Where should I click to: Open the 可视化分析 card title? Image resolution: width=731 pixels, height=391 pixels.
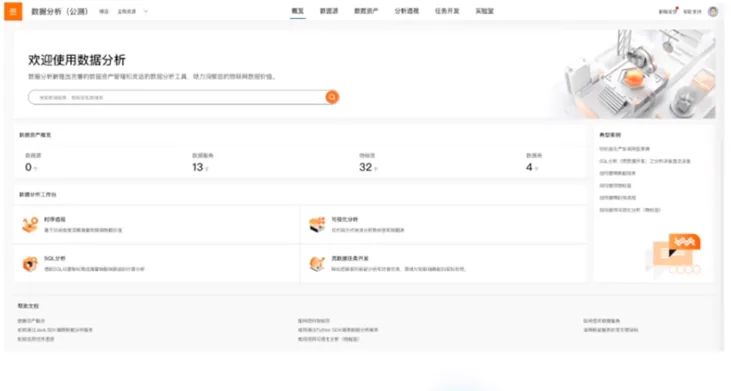(x=345, y=219)
